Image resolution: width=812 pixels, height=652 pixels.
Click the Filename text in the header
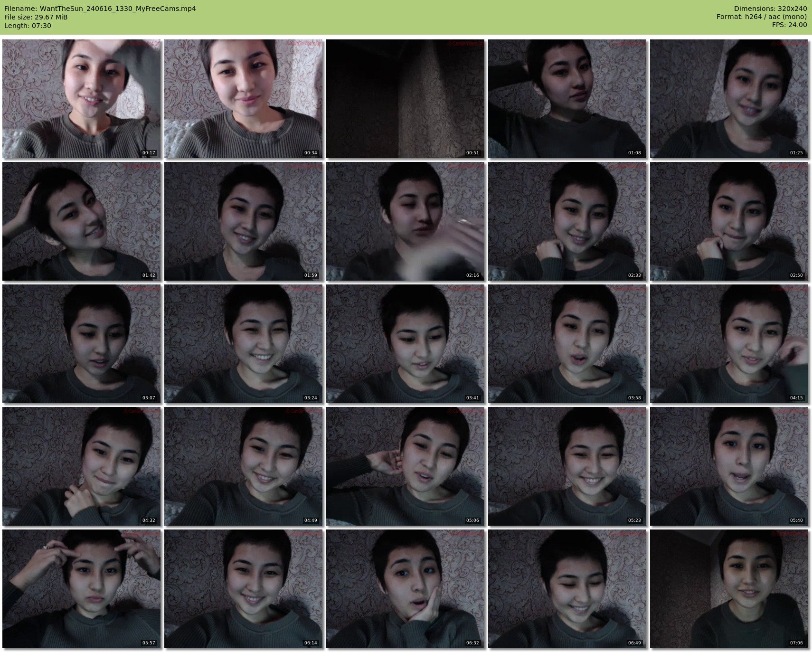coord(100,9)
